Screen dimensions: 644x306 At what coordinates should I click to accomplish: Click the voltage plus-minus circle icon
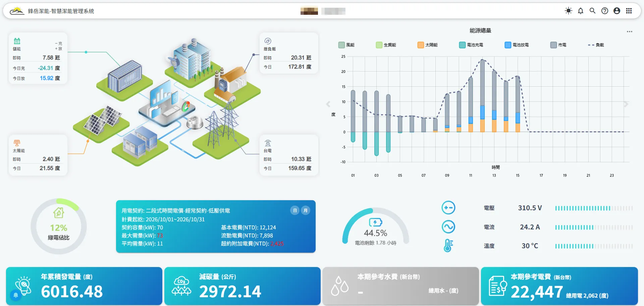[448, 208]
